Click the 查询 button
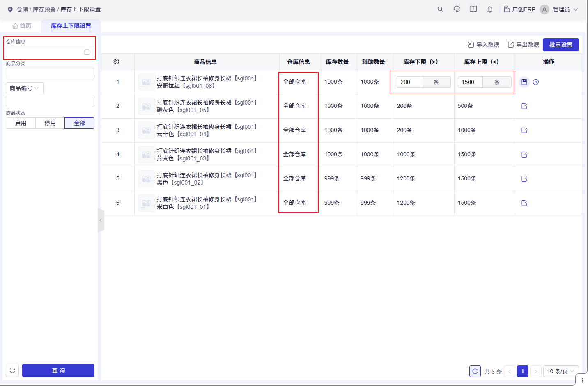Screen dimensions: 588x386 58,370
